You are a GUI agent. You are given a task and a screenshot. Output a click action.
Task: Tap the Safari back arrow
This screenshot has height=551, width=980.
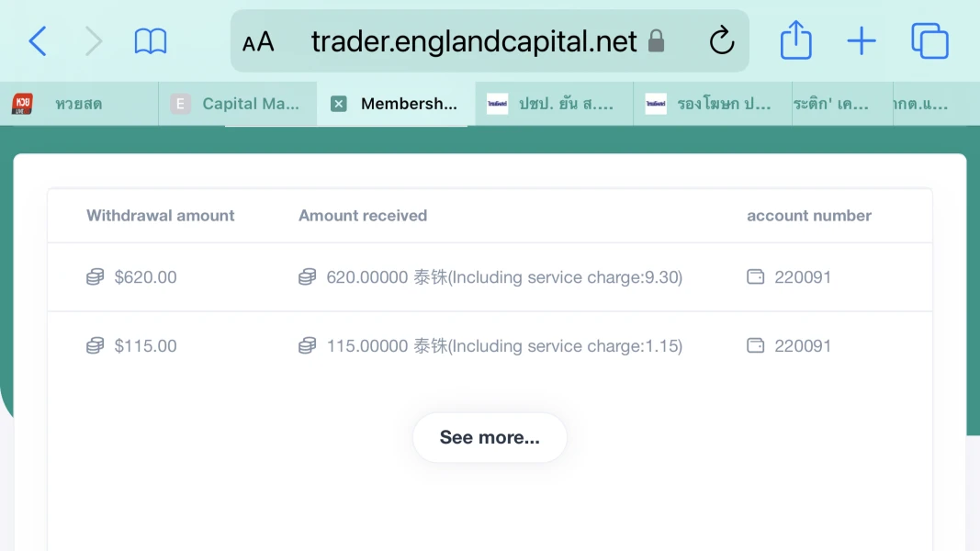38,41
